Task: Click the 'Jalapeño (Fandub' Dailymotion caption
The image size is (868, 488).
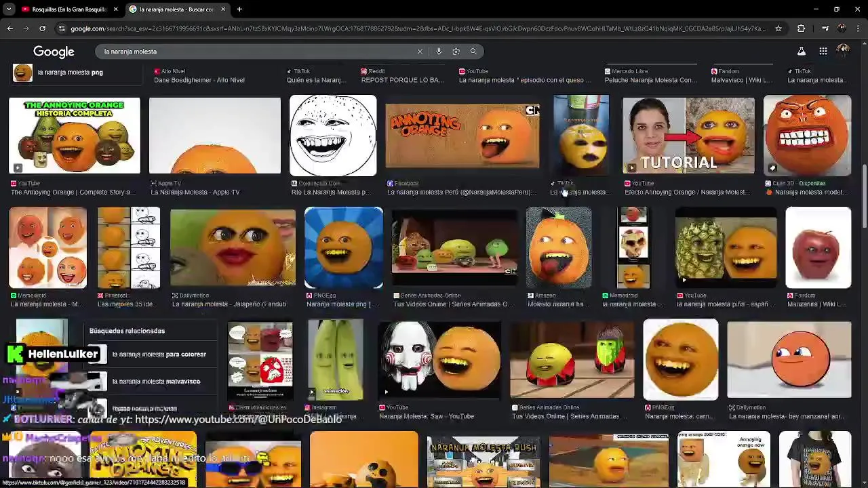Action: tap(229, 304)
